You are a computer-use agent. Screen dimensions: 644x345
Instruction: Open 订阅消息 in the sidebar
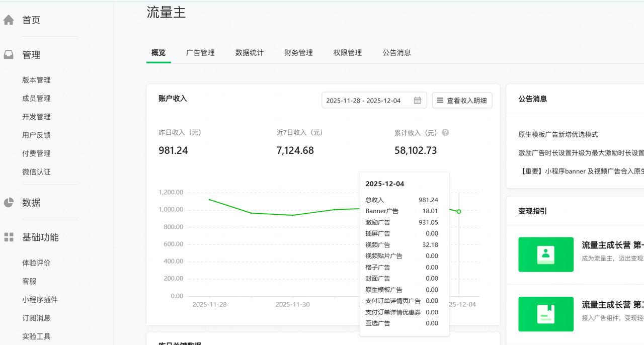(36, 318)
